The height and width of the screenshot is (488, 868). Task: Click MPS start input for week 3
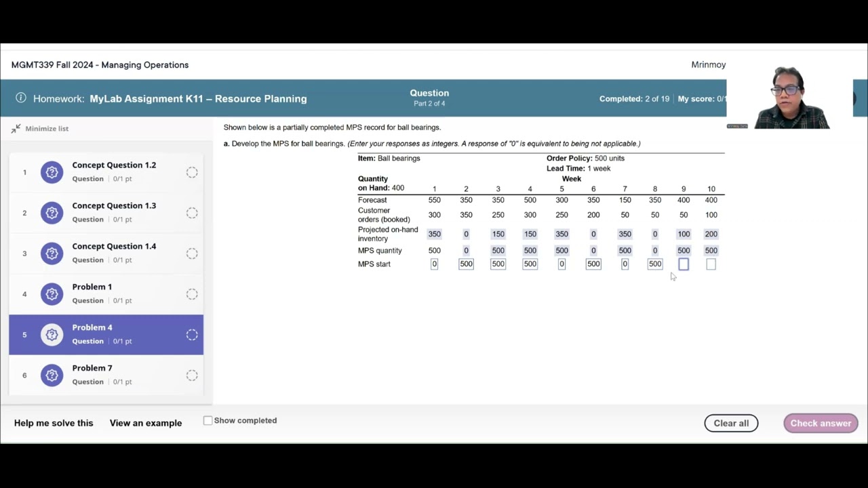click(x=498, y=264)
